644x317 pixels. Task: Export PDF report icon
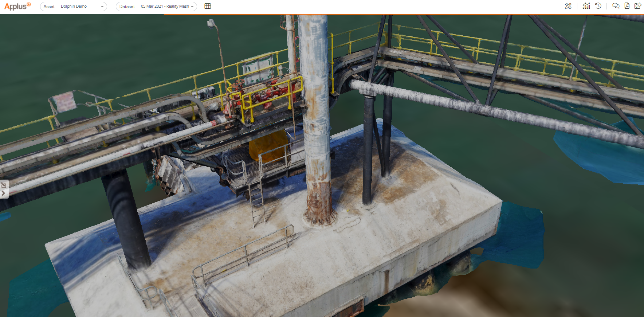(627, 6)
